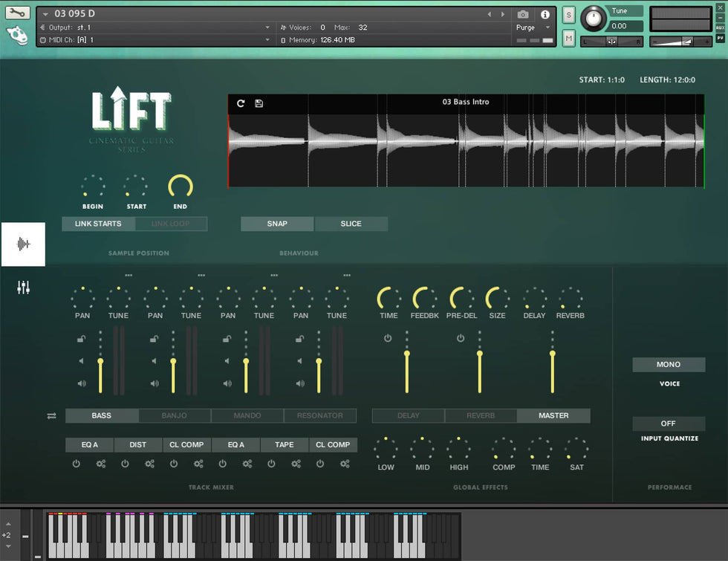Select the waveform view sidebar icon
The image size is (728, 561).
pos(23,244)
